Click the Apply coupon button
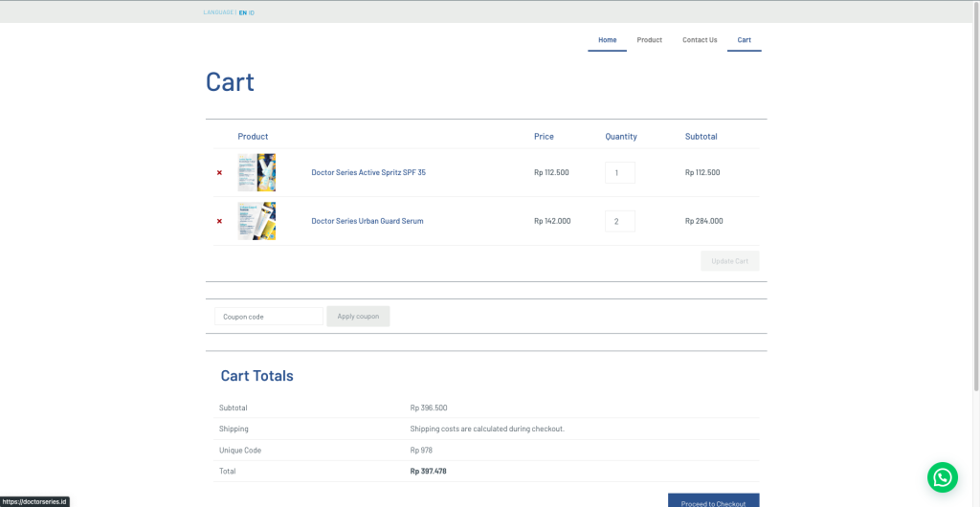The height and width of the screenshot is (507, 980). 358,316
